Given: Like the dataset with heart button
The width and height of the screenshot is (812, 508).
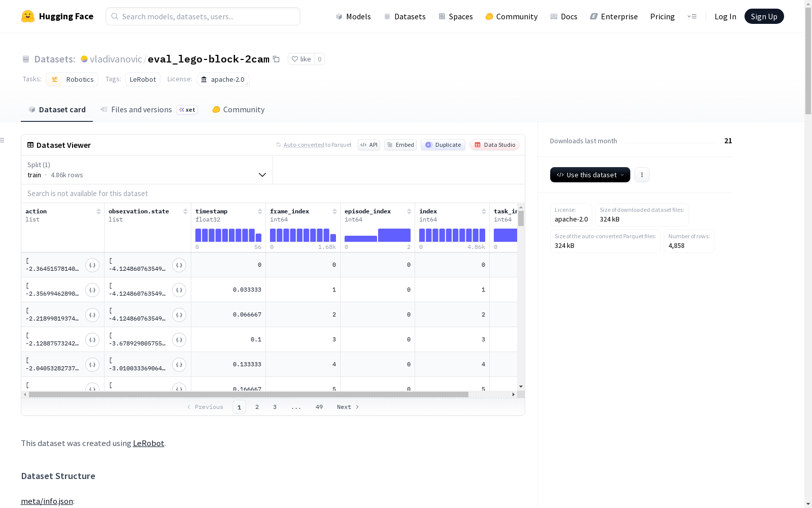Looking at the screenshot, I should (x=301, y=59).
